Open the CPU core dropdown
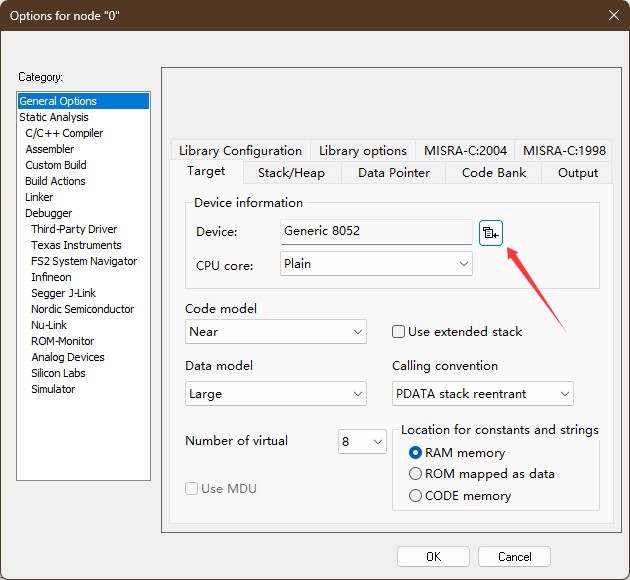Viewport: 630px width, 580px height. point(376,264)
